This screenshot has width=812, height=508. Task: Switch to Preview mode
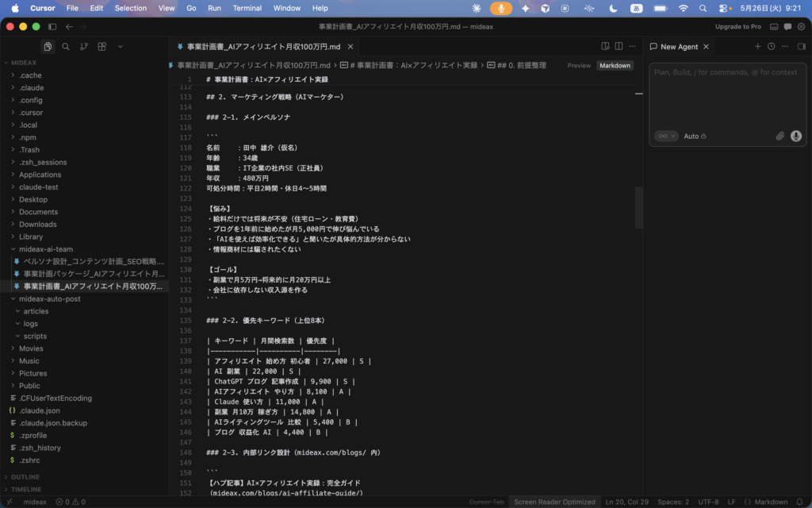click(578, 65)
